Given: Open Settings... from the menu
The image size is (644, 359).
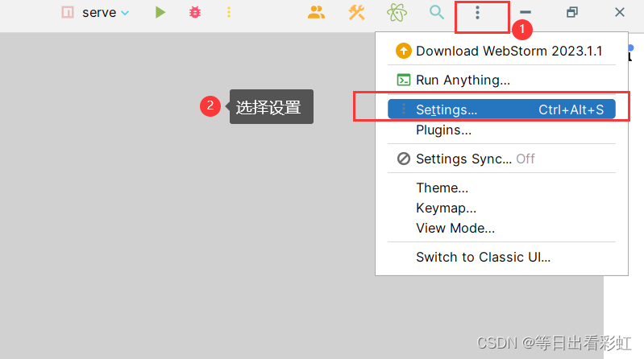Looking at the screenshot, I should point(501,109).
